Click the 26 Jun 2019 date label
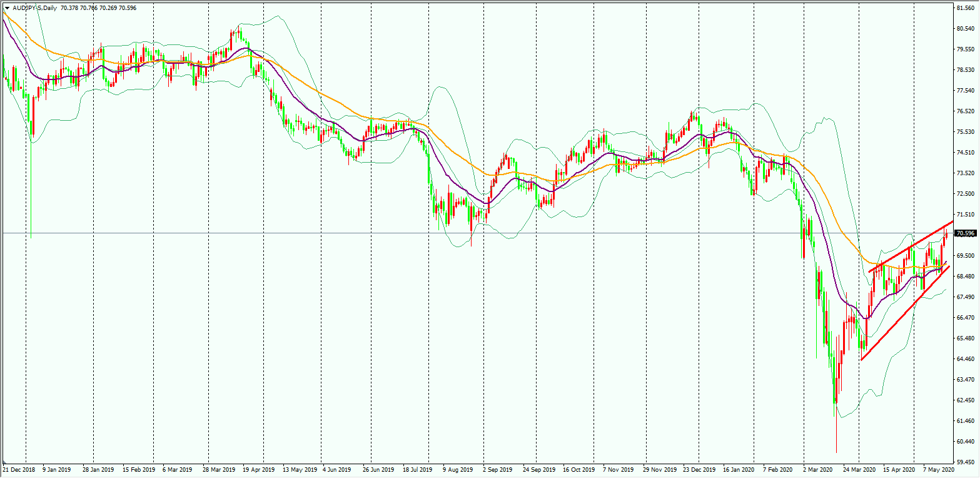Image resolution: width=980 pixels, height=478 pixels. coord(379,469)
